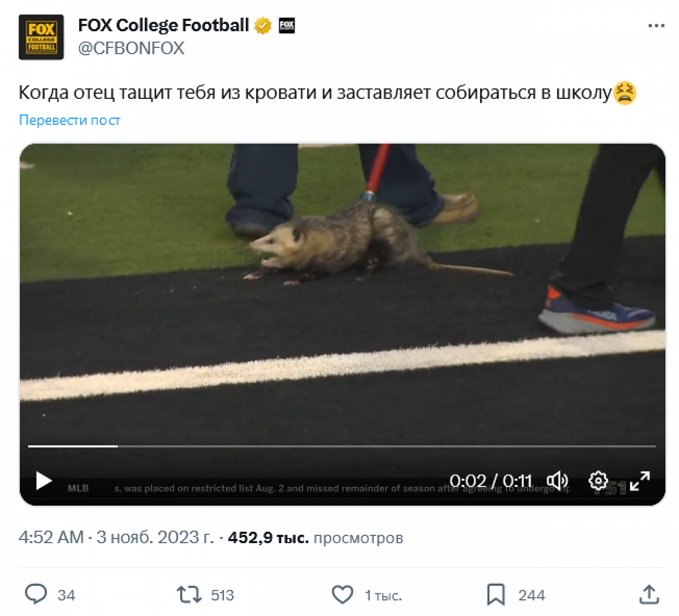Play the opossum video
679x616 pixels.
tap(43, 481)
